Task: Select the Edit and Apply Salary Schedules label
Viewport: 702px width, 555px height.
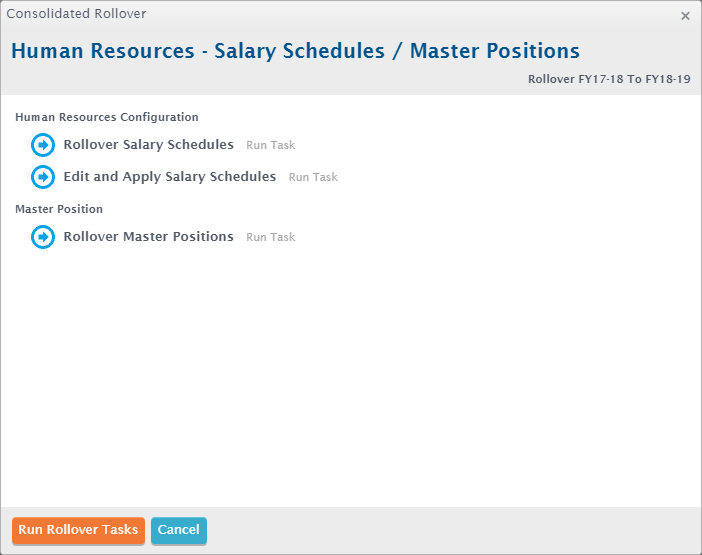Action: pos(170,177)
